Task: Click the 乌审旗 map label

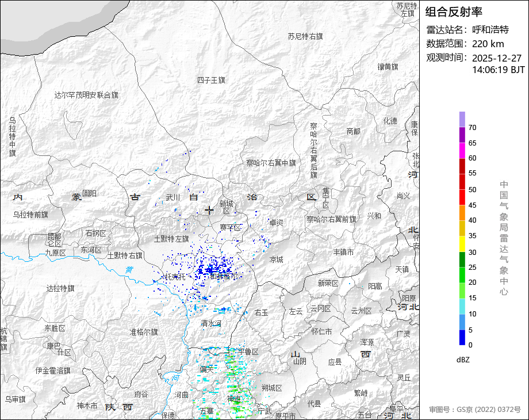Action: pos(16,400)
